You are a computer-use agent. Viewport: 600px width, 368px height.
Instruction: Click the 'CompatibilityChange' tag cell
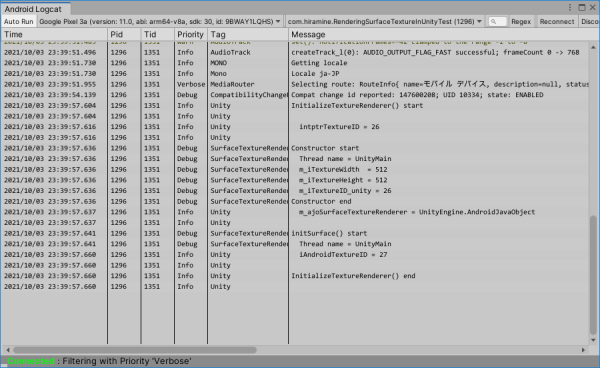[x=248, y=95]
